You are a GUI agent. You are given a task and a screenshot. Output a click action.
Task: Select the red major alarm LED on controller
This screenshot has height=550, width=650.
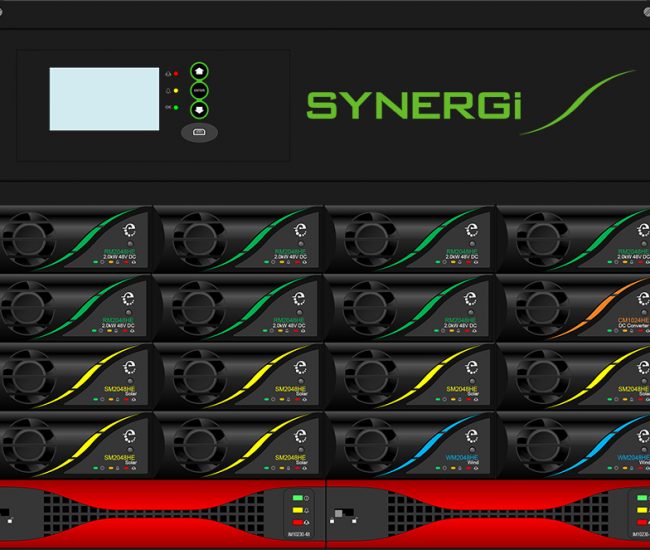(176, 74)
